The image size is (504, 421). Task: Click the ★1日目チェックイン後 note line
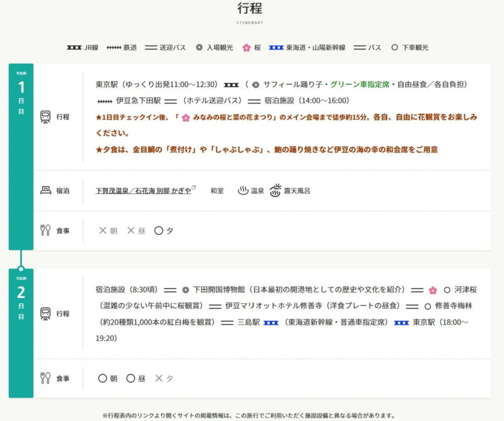click(x=286, y=125)
